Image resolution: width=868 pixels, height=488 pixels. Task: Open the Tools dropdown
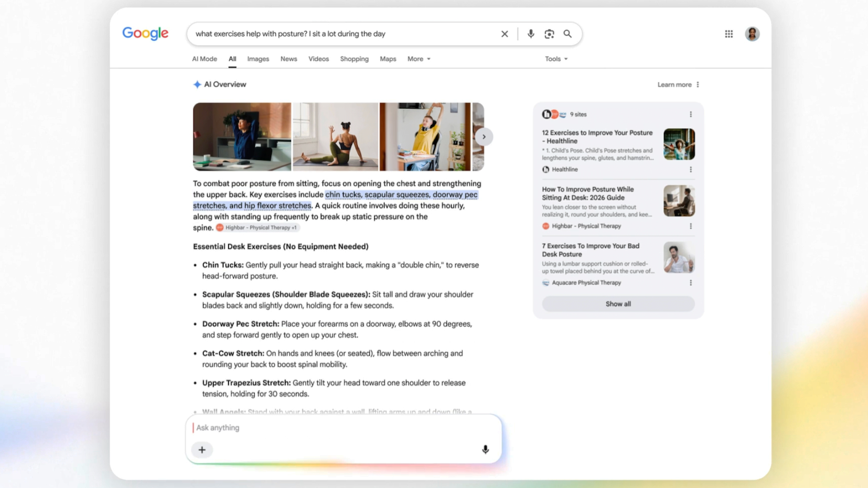coord(556,59)
